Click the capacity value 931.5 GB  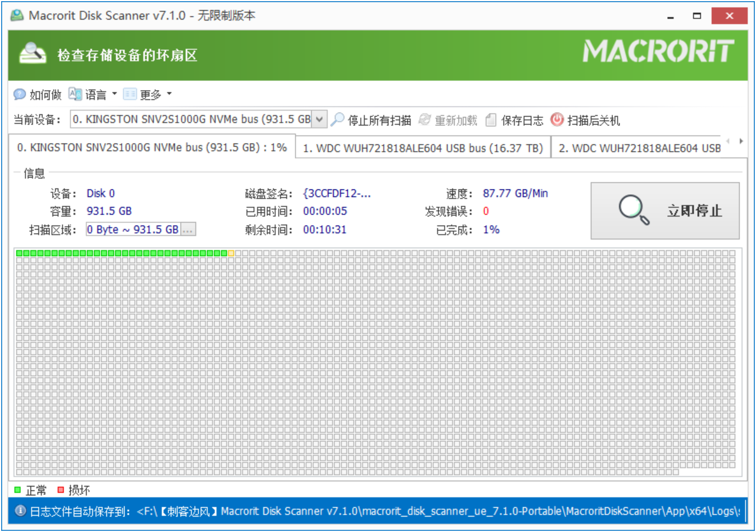pyautogui.click(x=109, y=211)
